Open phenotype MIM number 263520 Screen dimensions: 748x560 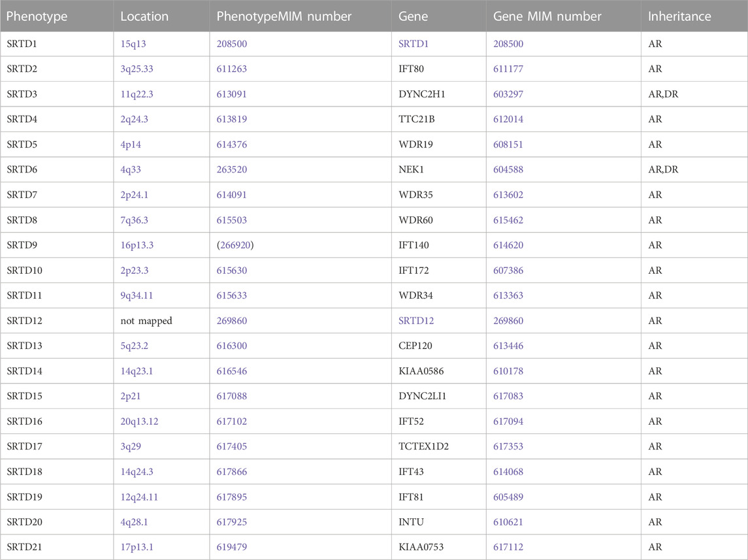[x=232, y=169]
